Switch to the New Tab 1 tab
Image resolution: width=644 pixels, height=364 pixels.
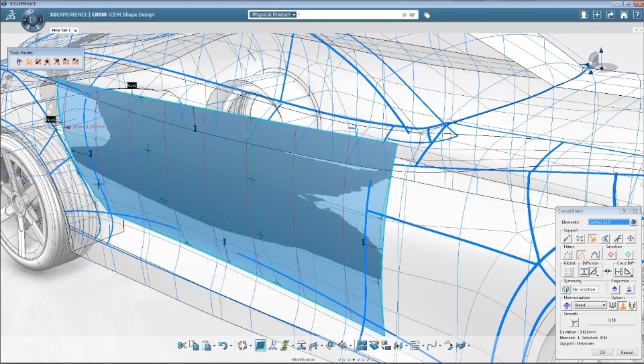tap(62, 30)
